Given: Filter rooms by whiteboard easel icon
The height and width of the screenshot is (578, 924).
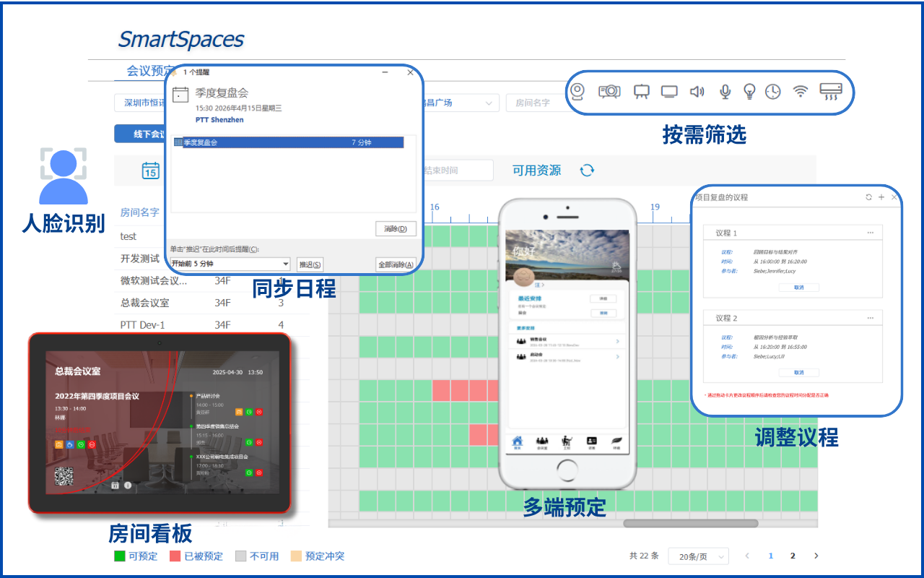Looking at the screenshot, I should click(x=641, y=92).
